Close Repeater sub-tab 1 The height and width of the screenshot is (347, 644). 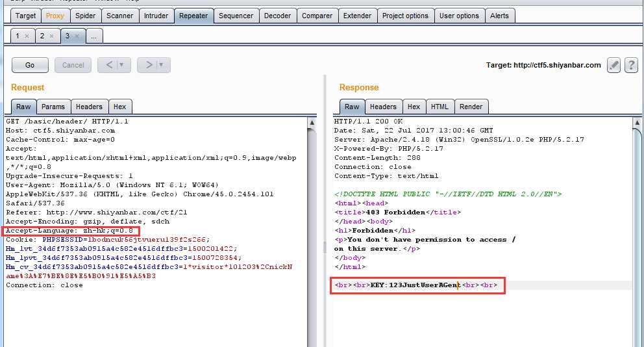[27, 36]
